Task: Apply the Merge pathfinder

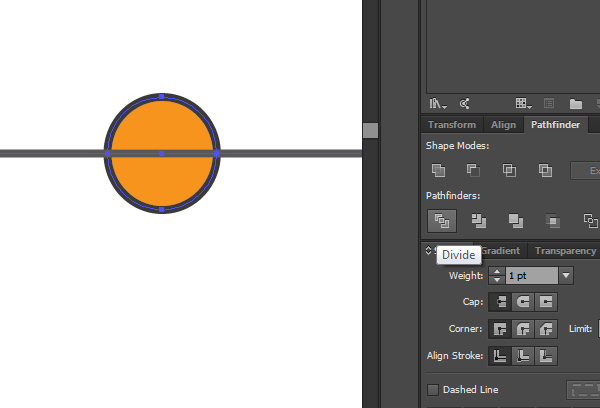Action: 515,221
